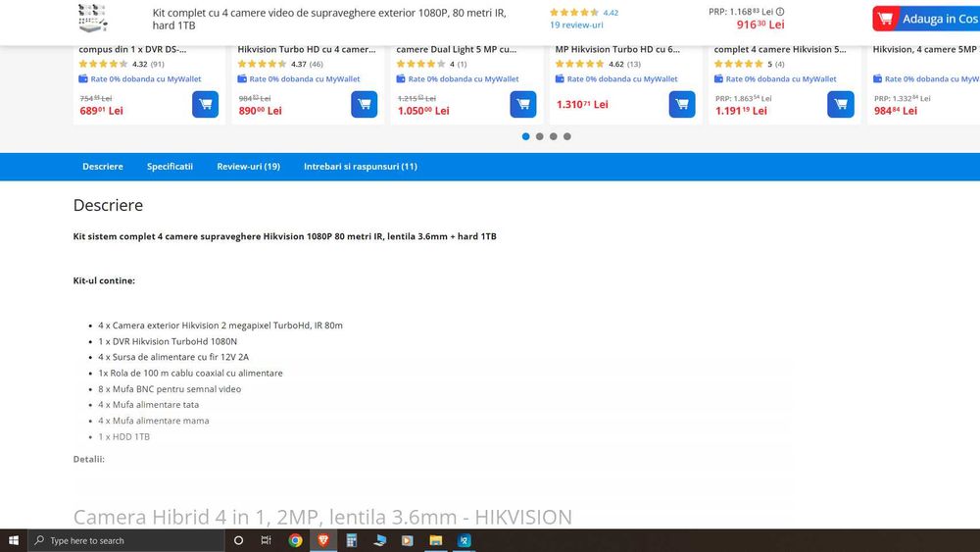The width and height of the screenshot is (980, 552).
Task: Open the 'MP Hikvision Turbo HD cu 6...' product
Action: tap(617, 49)
